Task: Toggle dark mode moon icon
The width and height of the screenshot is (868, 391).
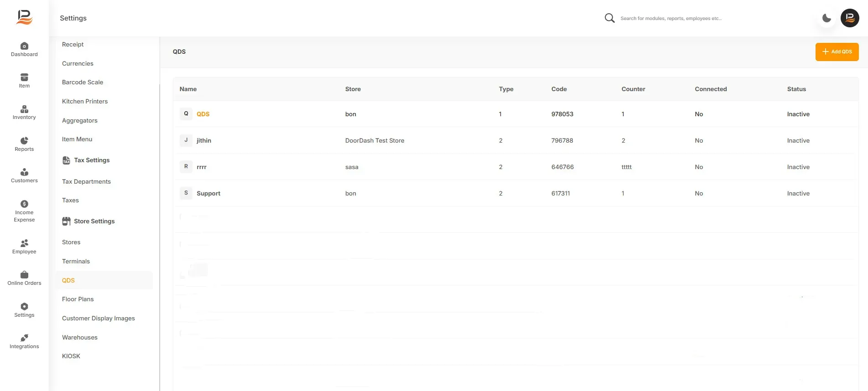Action: point(826,18)
